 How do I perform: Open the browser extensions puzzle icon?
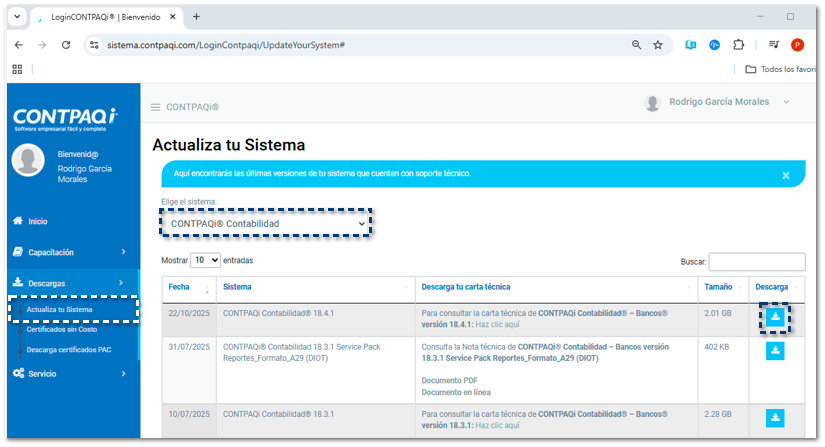(739, 45)
